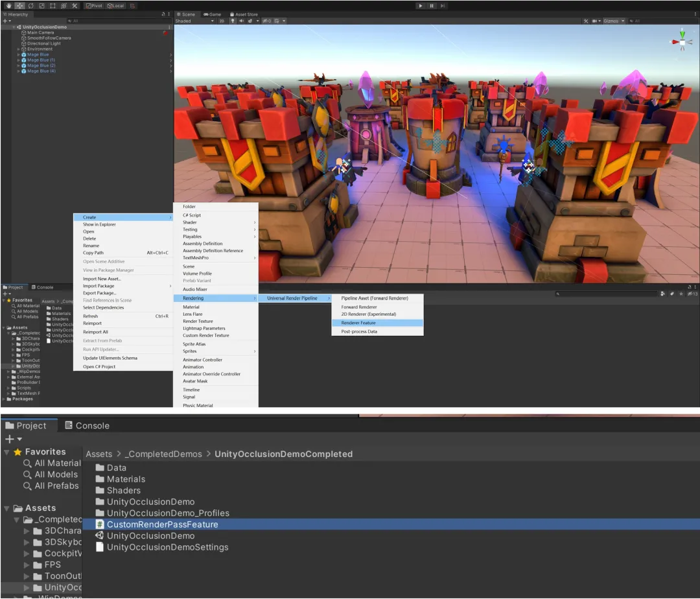This screenshot has width=700, height=599.
Task: Open the Hierarchy panel's more options menu
Action: click(169, 14)
